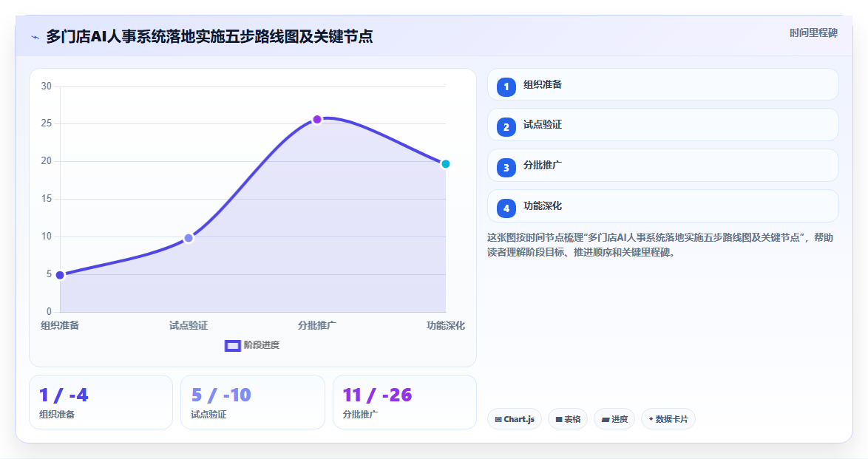Click the number 3 badge for 分批推广
The width and height of the screenshot is (868, 459).
tap(506, 168)
